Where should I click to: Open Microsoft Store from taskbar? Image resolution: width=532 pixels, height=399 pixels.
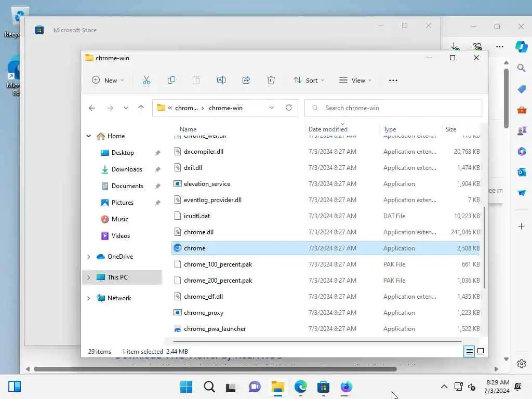tap(323, 387)
